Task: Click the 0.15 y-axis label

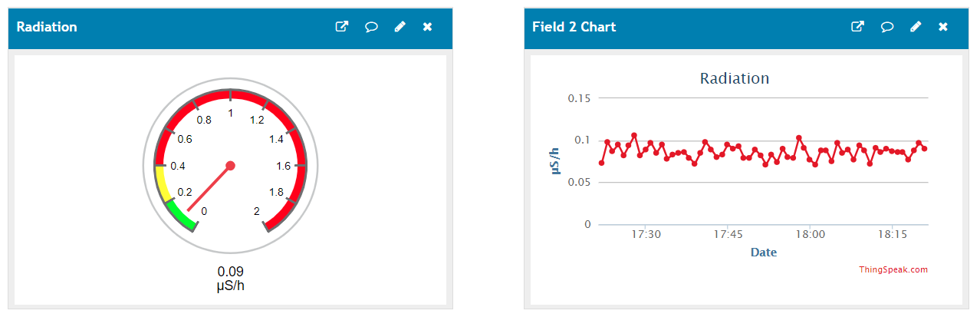Action: 579,98
